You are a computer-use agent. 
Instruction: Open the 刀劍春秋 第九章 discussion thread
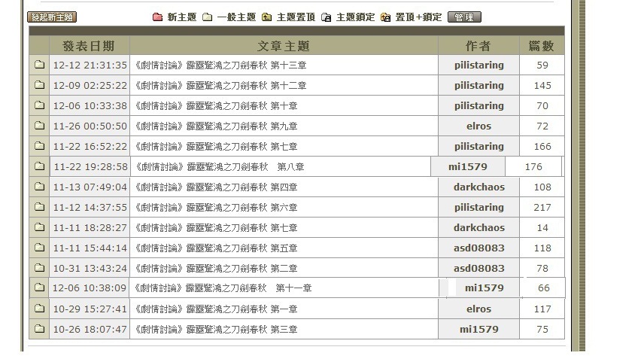[x=216, y=126]
